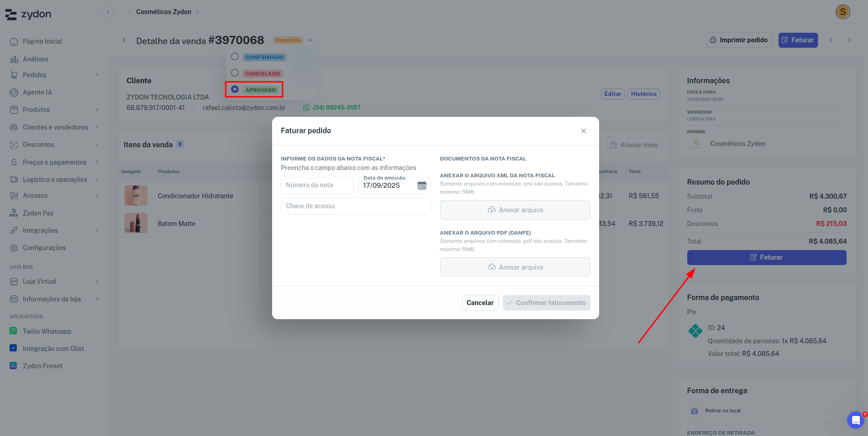
Task: Click the Loja Virtual storefront icon
Action: pyautogui.click(x=14, y=281)
